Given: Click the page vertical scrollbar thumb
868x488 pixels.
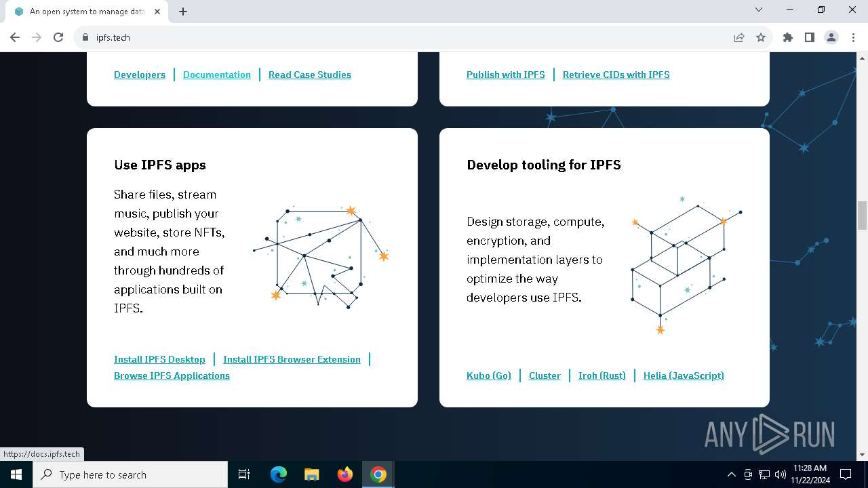Looking at the screenshot, I should tap(862, 216).
